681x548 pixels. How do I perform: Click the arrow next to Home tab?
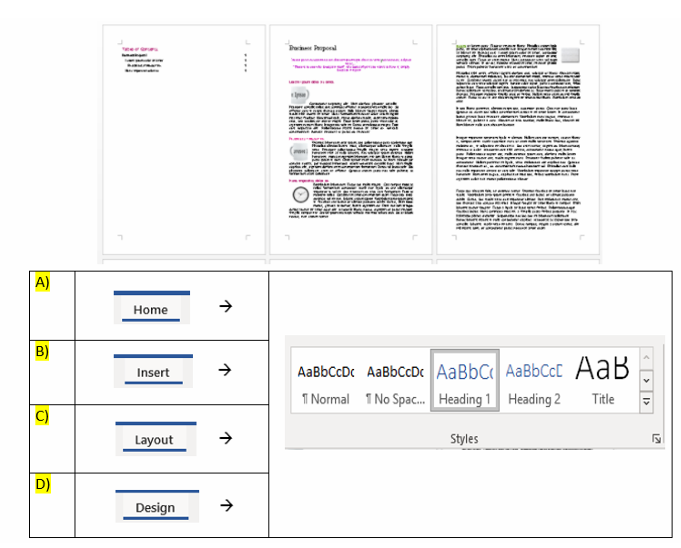(x=226, y=308)
